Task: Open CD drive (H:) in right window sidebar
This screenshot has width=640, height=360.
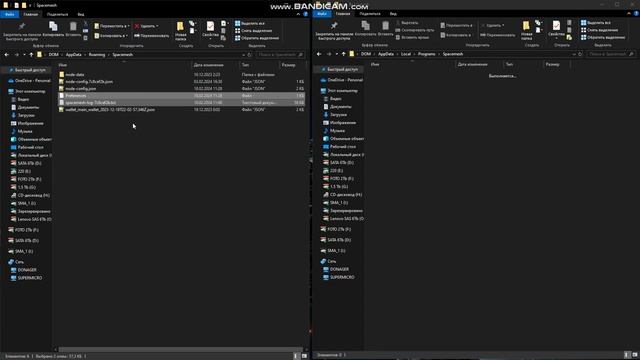Action: coord(342,195)
